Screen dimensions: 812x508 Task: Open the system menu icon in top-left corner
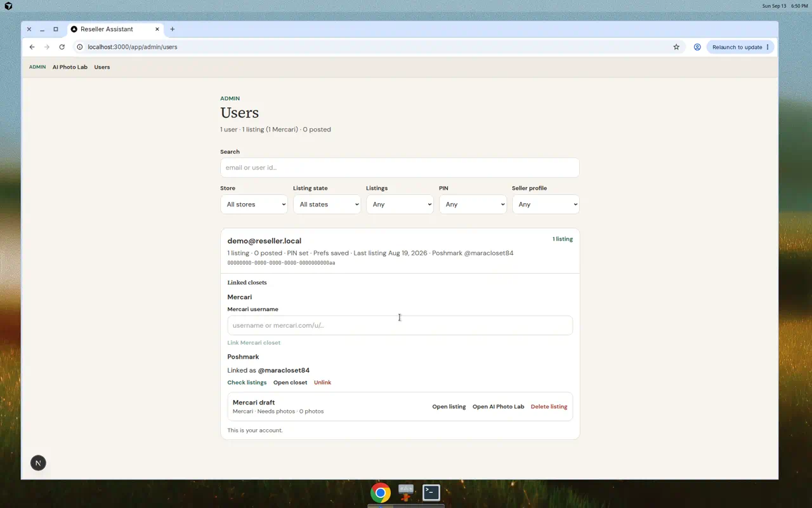coord(8,6)
